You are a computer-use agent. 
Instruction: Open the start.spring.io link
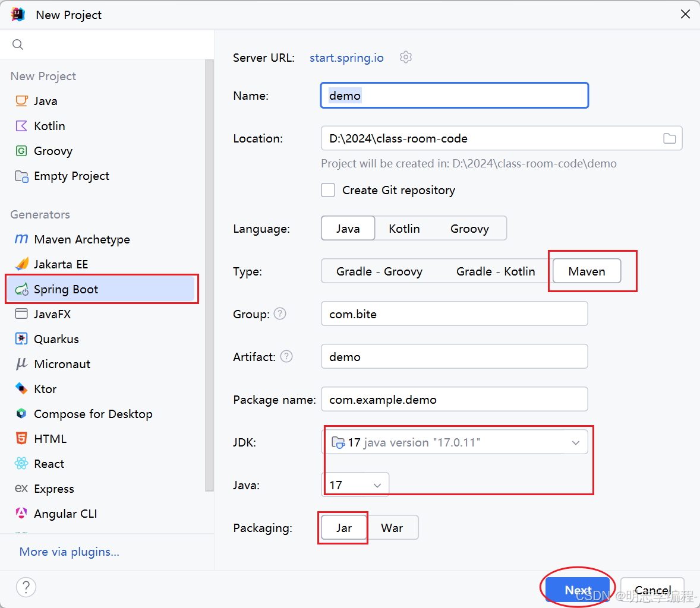pyautogui.click(x=346, y=58)
